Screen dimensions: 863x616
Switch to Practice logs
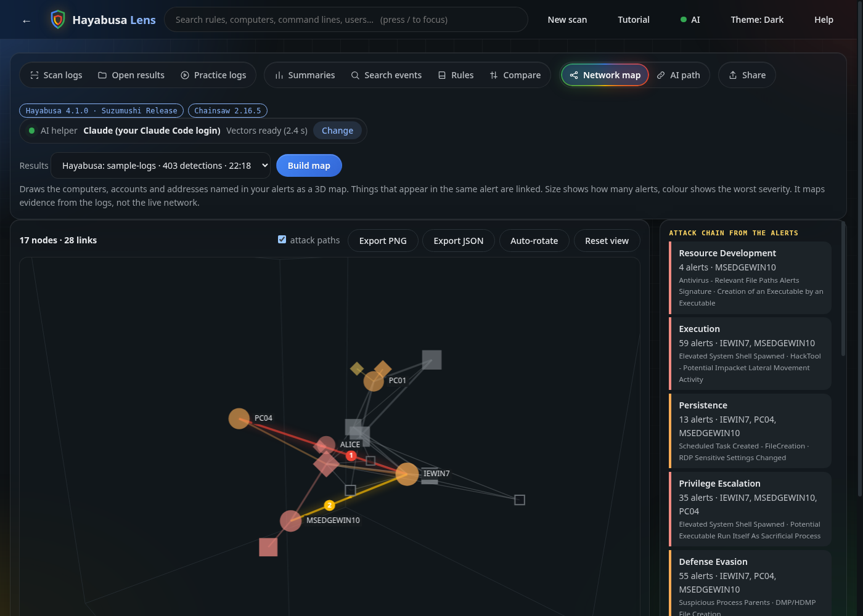click(213, 75)
